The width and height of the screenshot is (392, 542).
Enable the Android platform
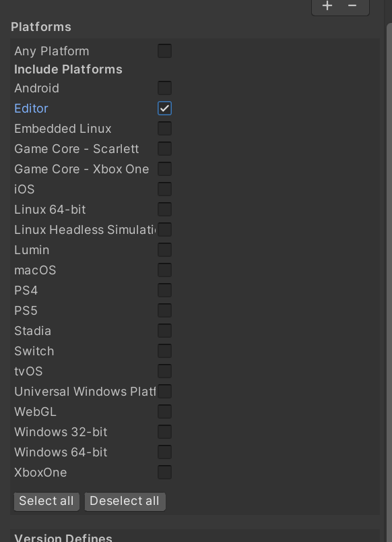(164, 88)
